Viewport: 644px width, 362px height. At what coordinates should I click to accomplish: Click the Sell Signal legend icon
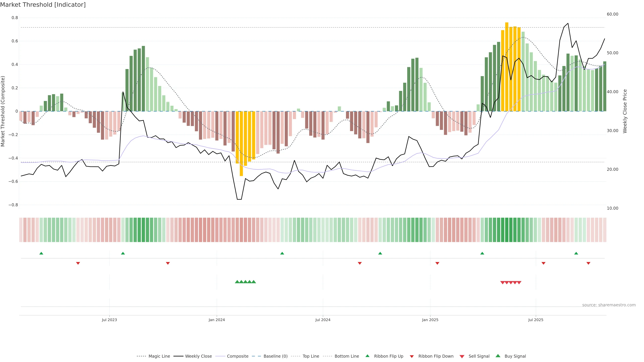[462, 356]
